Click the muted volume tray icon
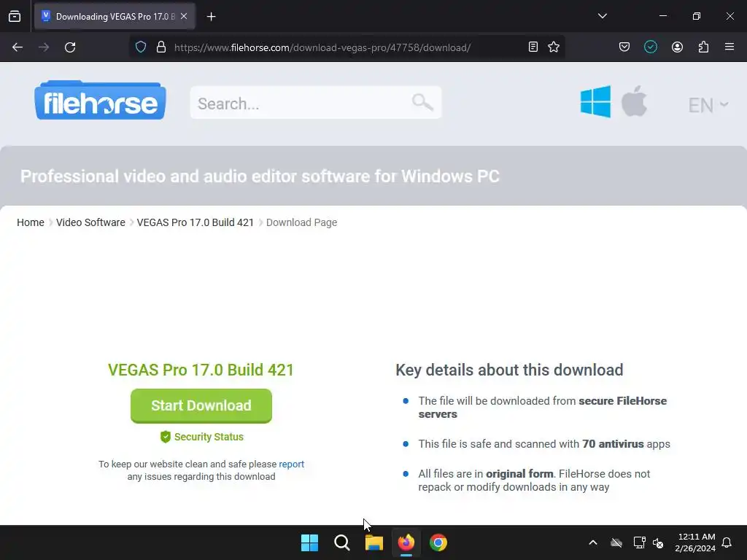The width and height of the screenshot is (747, 560). [658, 542]
